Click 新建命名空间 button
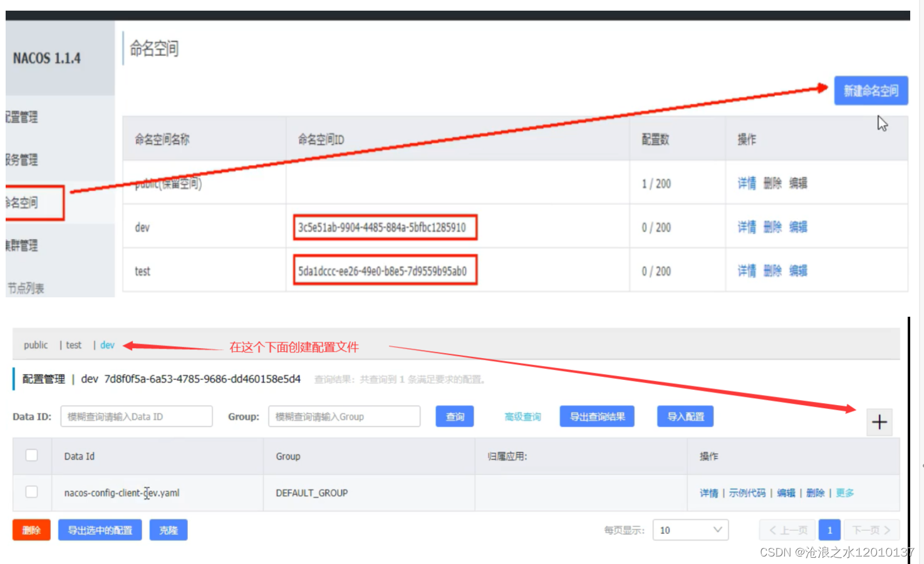Image resolution: width=924 pixels, height=564 pixels. tap(871, 91)
